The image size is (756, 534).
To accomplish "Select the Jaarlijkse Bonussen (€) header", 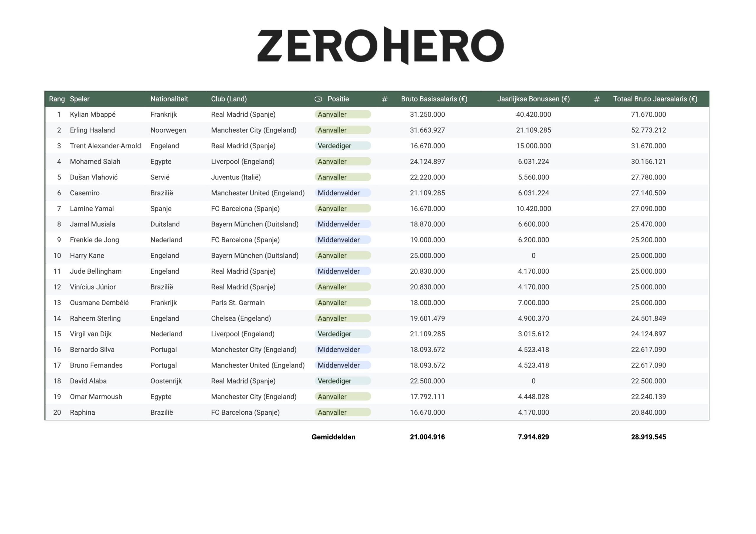I will click(x=533, y=99).
